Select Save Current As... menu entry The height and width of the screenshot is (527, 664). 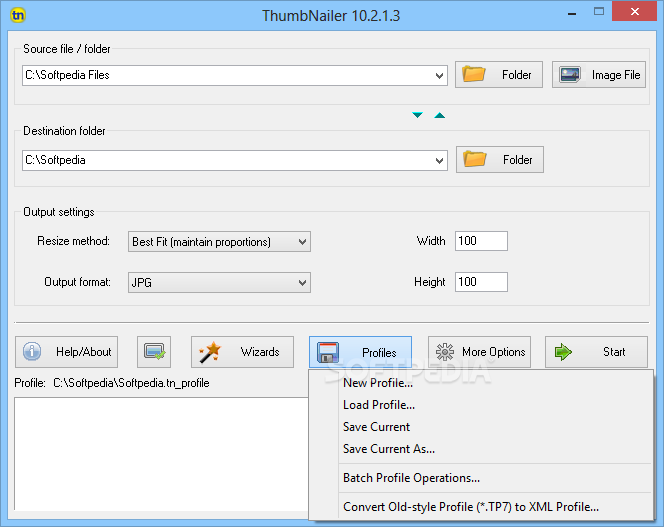tap(481, 449)
